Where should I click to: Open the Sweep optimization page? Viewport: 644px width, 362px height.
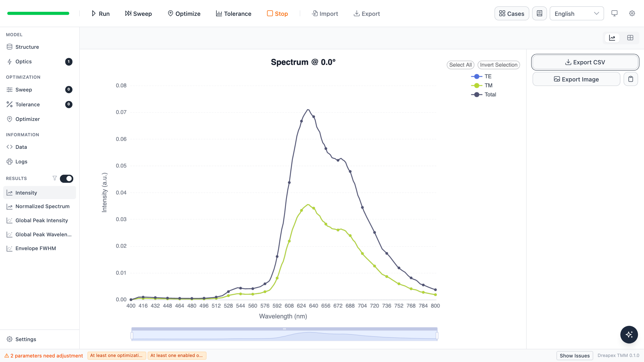click(40, 90)
